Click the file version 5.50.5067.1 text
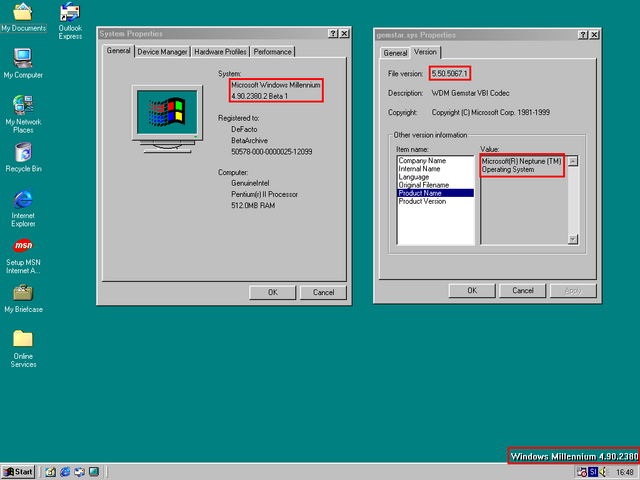 coord(449,74)
